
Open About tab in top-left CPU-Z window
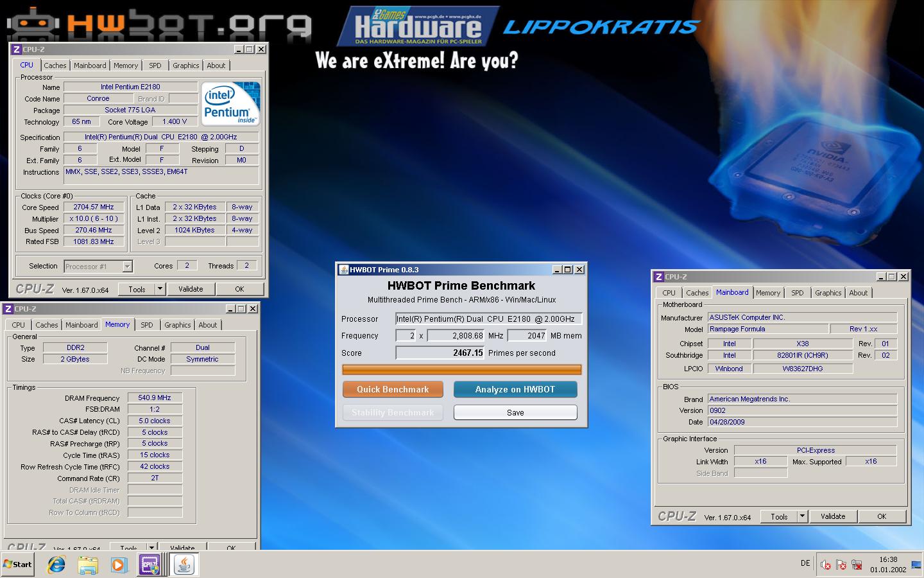coord(216,66)
